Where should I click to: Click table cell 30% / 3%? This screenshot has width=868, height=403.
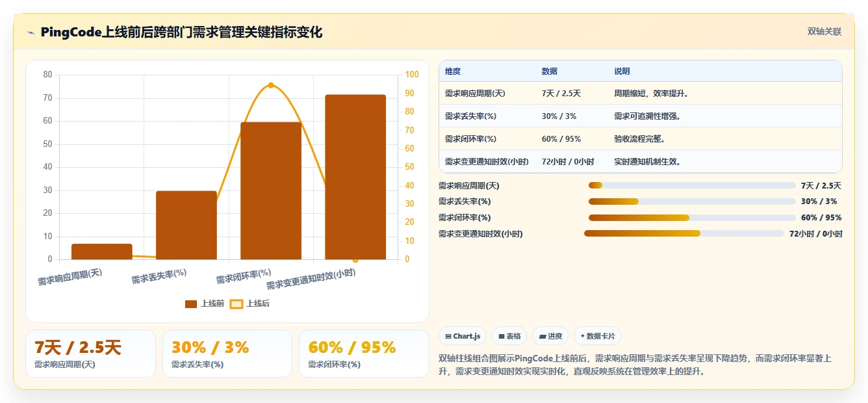click(559, 116)
